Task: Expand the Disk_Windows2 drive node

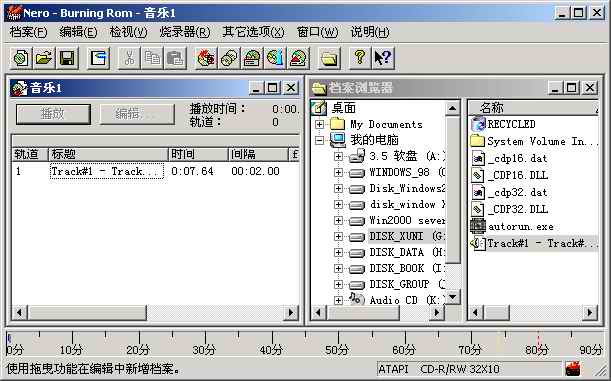Action: pyautogui.click(x=338, y=189)
